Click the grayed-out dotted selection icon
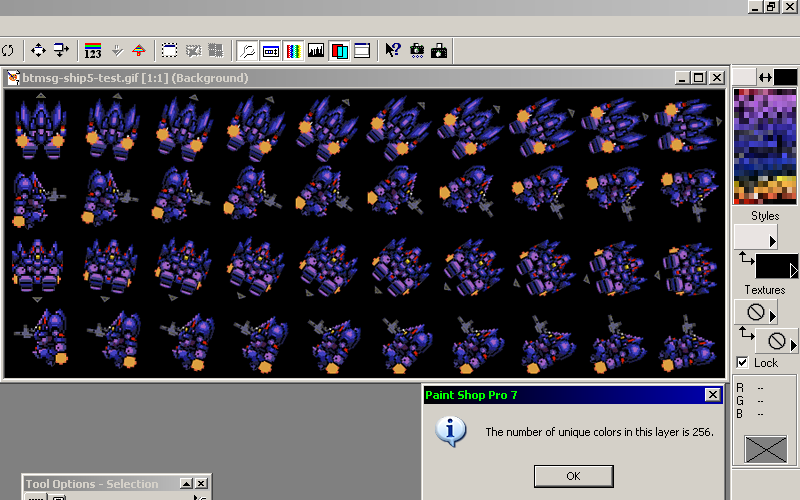The height and width of the screenshot is (500, 800). 193,51
